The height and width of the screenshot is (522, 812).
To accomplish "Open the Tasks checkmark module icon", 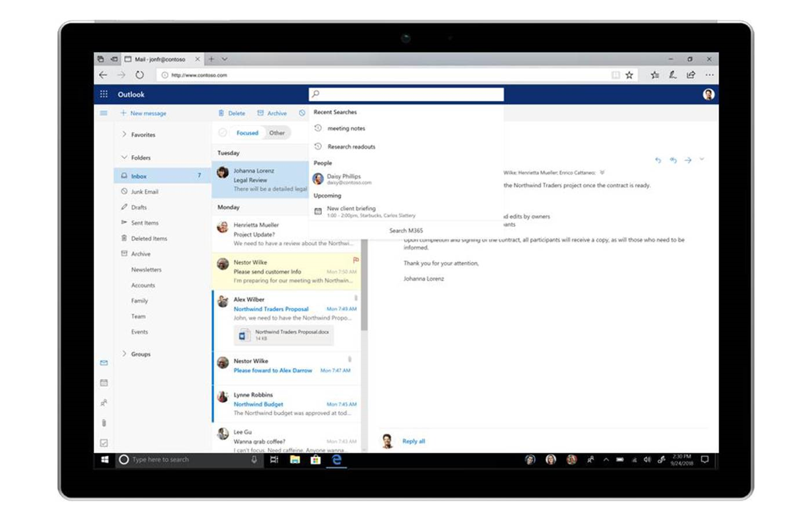I will coord(104,443).
